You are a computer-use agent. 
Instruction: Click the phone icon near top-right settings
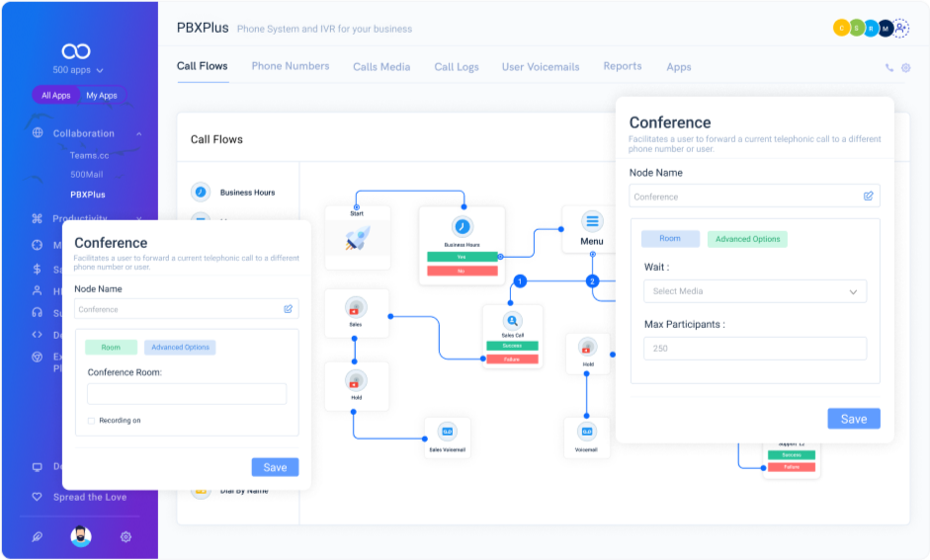pyautogui.click(x=889, y=68)
